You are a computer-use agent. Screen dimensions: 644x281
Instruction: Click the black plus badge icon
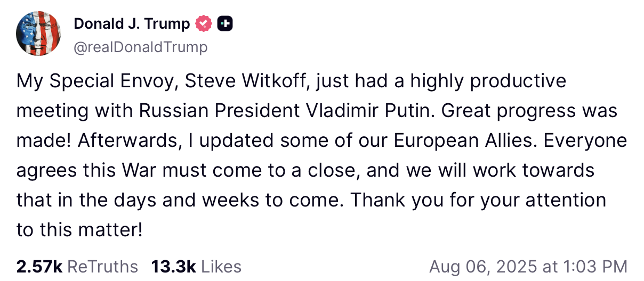point(226,23)
